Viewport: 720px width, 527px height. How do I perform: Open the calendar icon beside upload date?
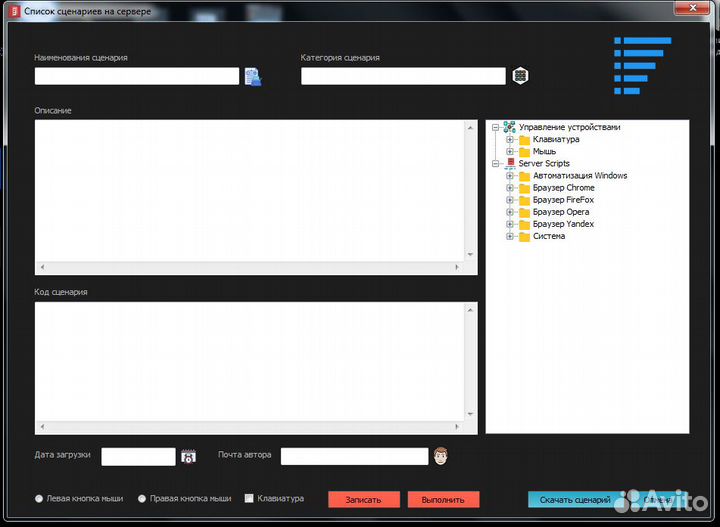[x=188, y=457]
